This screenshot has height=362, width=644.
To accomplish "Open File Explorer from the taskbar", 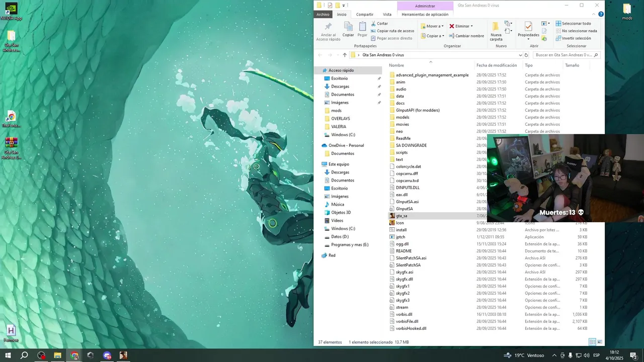I will point(57,355).
